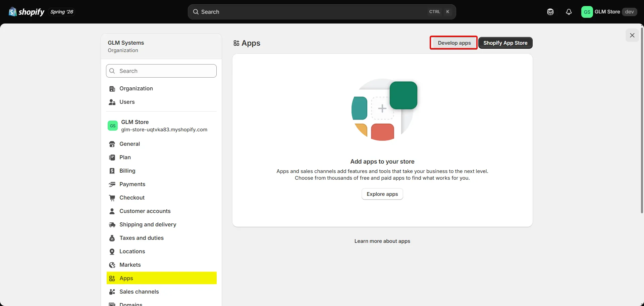Select Apps in settings sidebar
The image size is (644, 306).
pos(161,278)
